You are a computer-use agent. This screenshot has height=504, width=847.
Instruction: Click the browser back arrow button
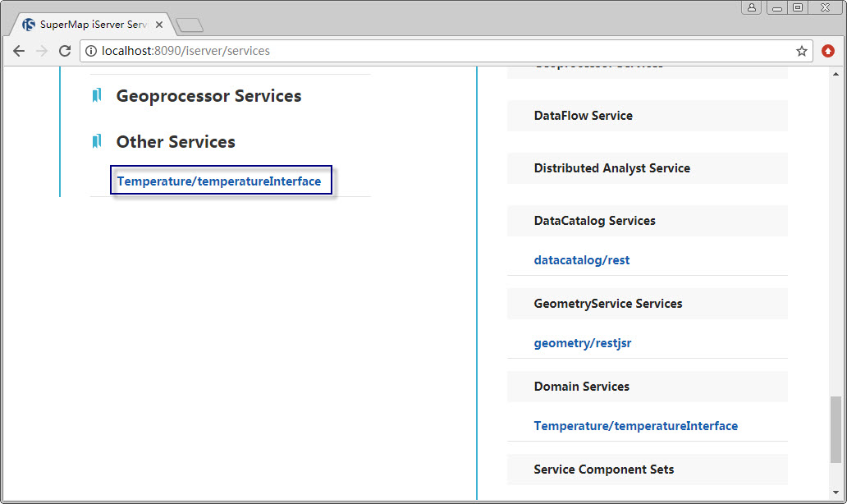coord(19,51)
